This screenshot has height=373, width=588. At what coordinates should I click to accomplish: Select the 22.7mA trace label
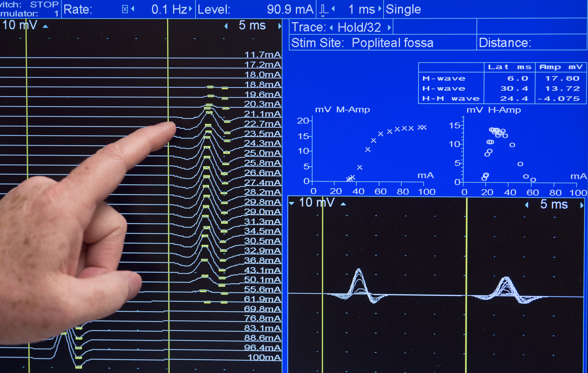click(263, 124)
